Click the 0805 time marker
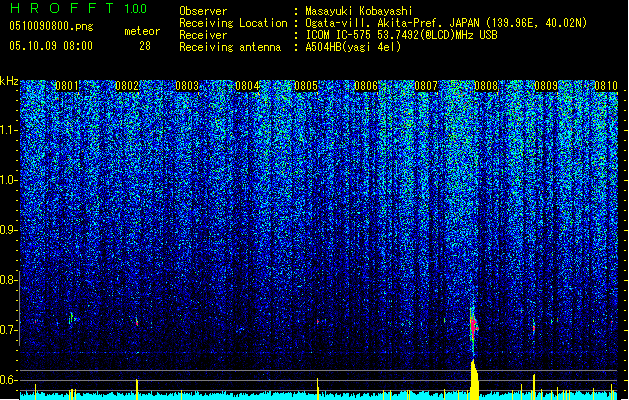This screenshot has height=400, width=629. [x=306, y=85]
